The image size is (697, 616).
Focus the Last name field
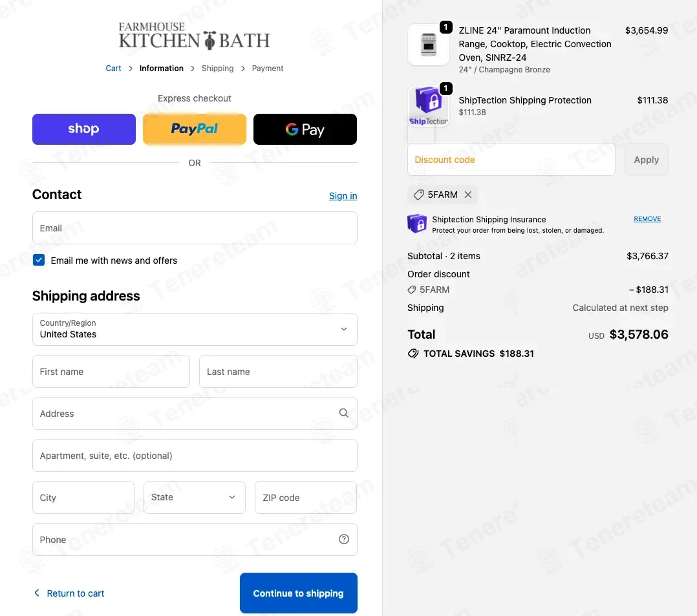tap(278, 372)
